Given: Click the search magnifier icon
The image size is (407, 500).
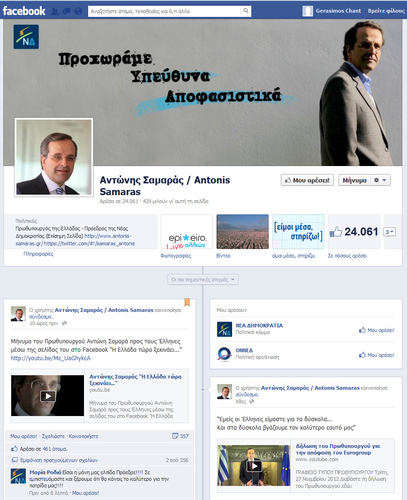Looking at the screenshot, I should 246,11.
